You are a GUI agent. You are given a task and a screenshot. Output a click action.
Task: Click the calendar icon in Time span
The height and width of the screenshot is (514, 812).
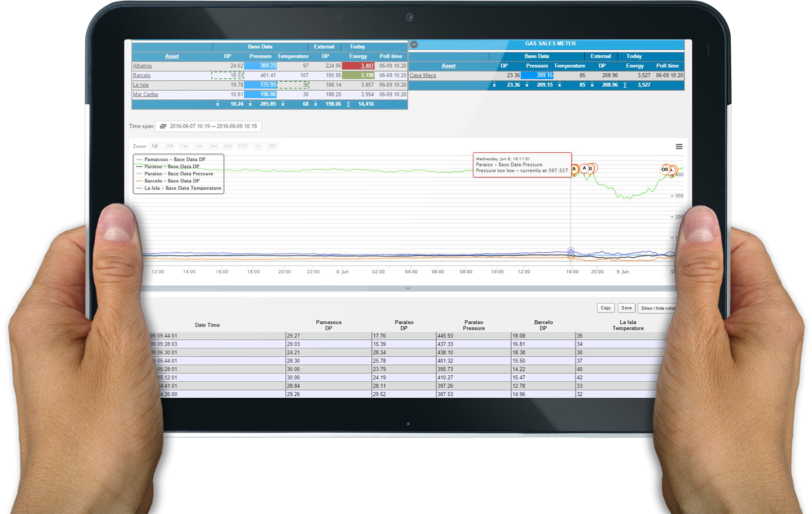pyautogui.click(x=163, y=126)
